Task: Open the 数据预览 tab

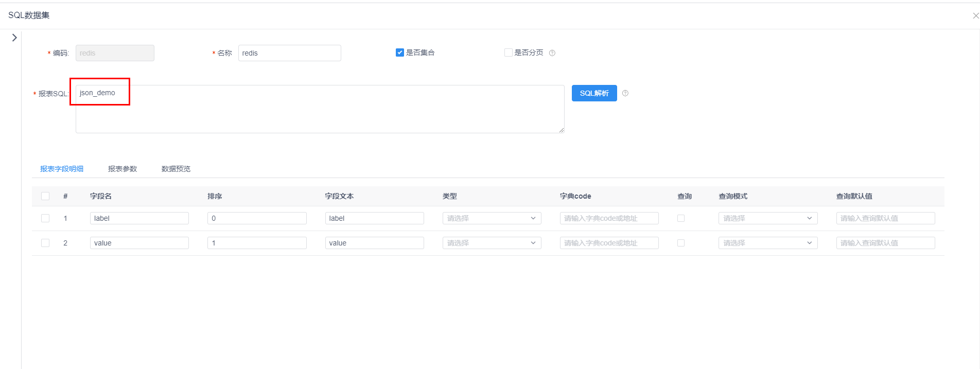Action: point(176,169)
